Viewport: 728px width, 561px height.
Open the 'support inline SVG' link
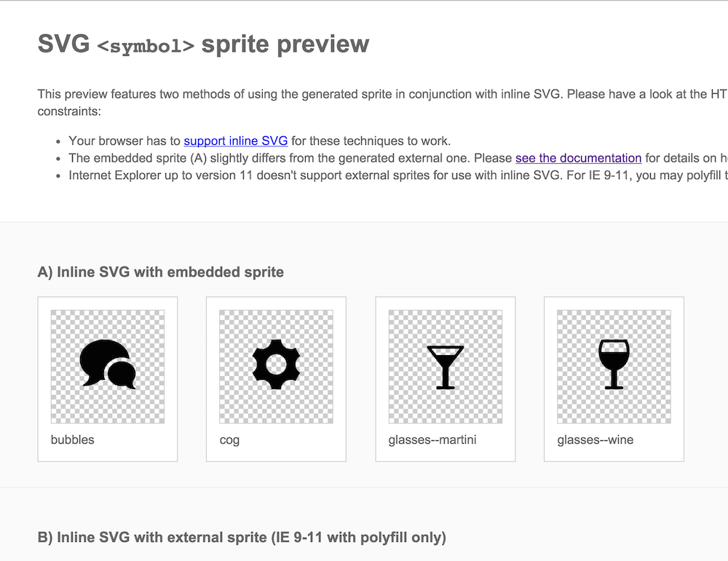[x=236, y=140]
